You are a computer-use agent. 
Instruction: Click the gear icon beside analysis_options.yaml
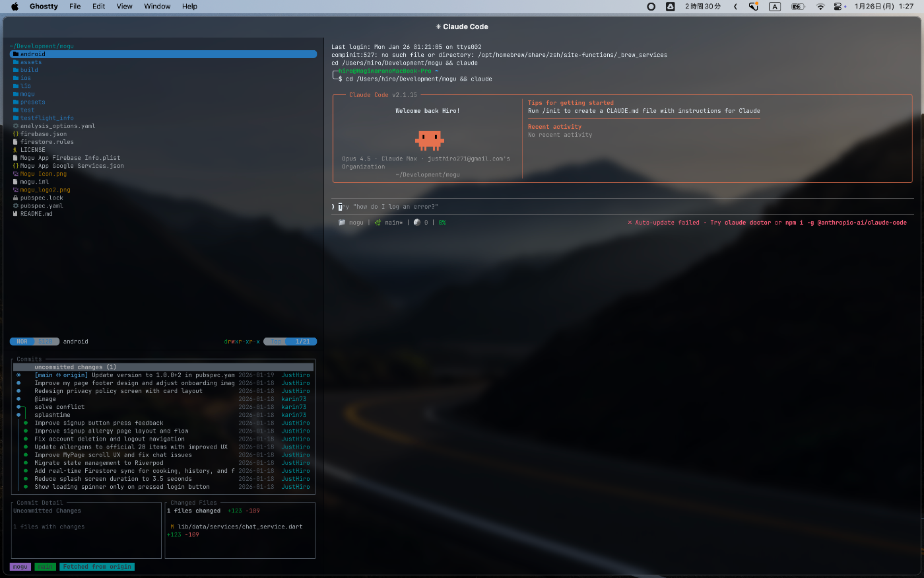(16, 126)
